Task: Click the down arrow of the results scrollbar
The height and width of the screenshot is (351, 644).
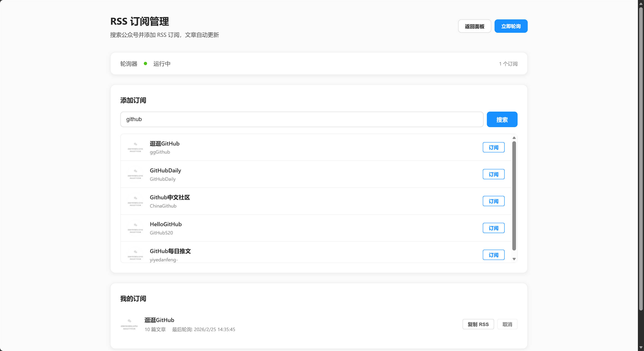Action: pos(514,259)
